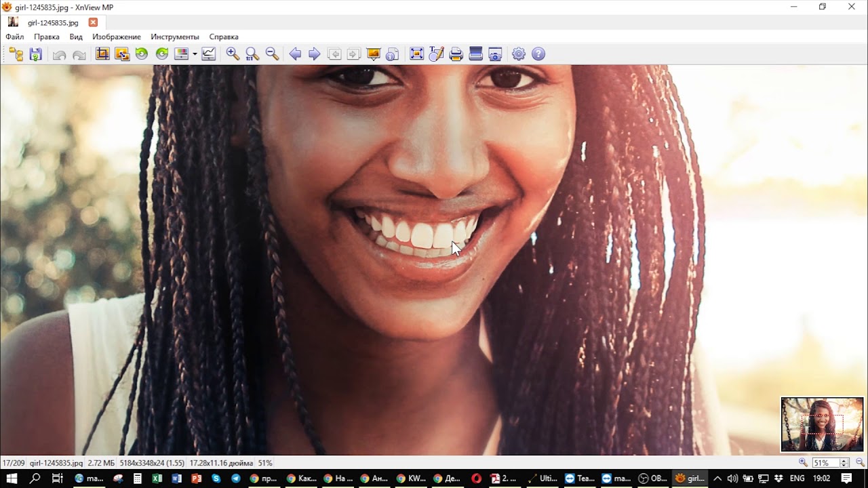Switch to Chrome Как... taskbar window
Screen dimensions: 868x488
301,478
